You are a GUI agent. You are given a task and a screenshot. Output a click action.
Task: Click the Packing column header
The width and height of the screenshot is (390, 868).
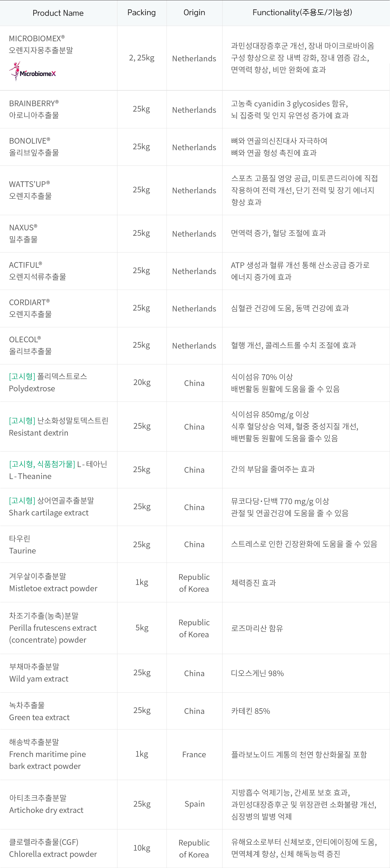coord(141,13)
